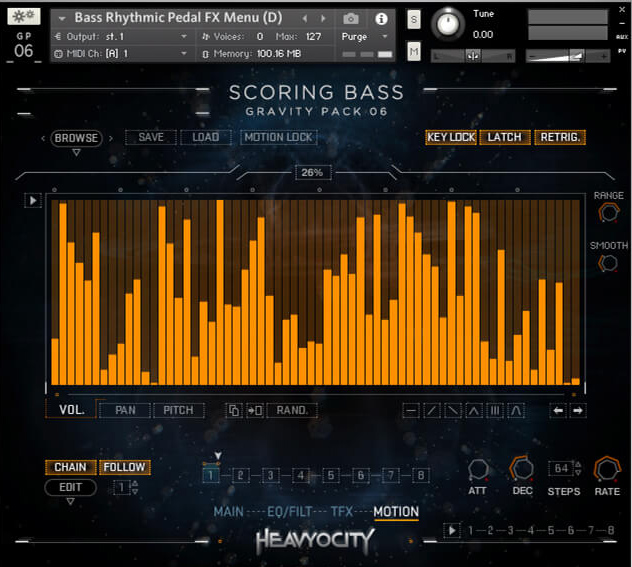Apply the flat line shape preset
The height and width of the screenshot is (567, 632).
click(411, 411)
